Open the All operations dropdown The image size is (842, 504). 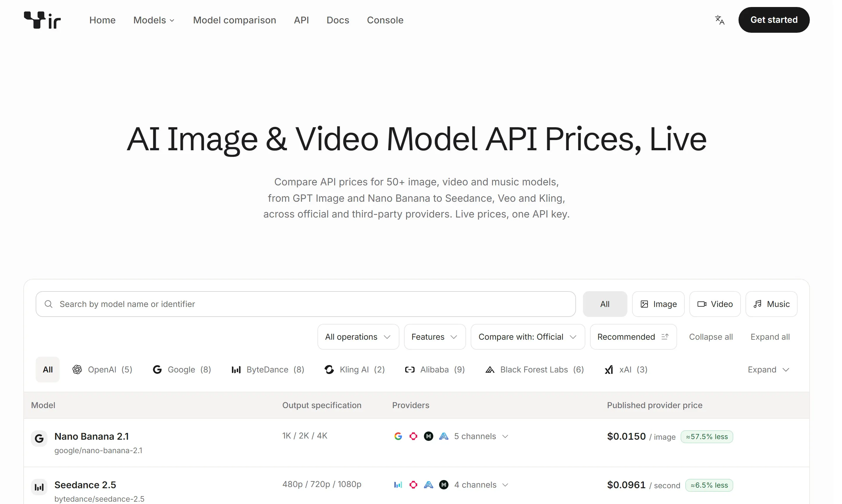coord(358,337)
